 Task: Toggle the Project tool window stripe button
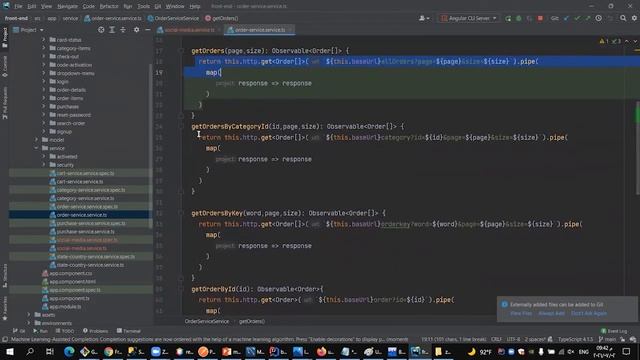[4, 38]
